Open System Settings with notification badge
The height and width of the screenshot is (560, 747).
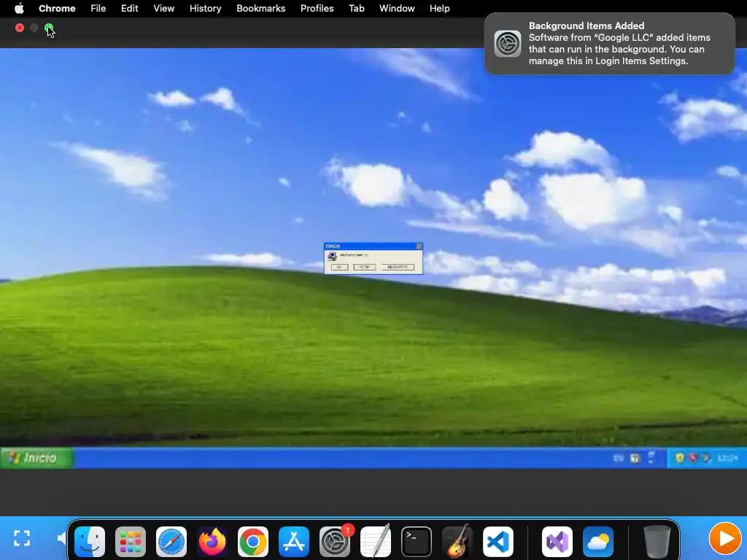click(334, 542)
